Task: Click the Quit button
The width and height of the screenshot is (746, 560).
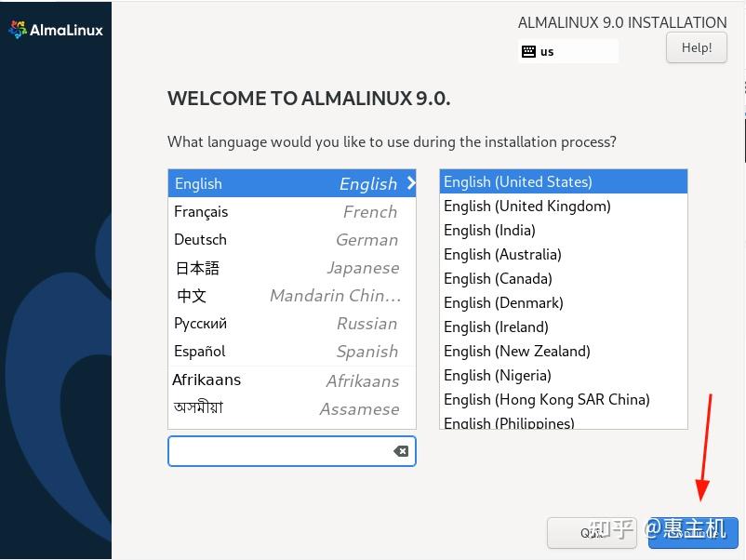Action: coord(591,533)
